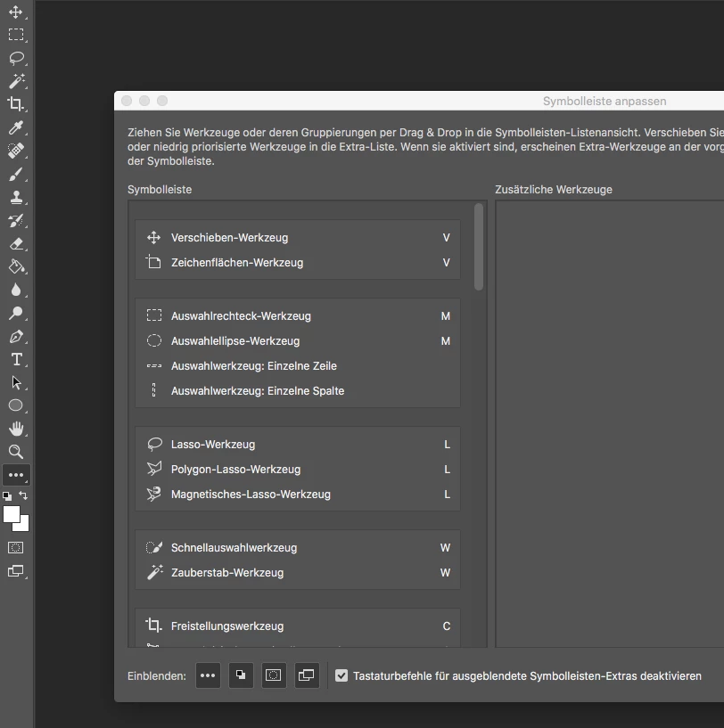Click the shortcut L of Lasso-Werkzeug
The height and width of the screenshot is (728, 724).
coord(447,445)
